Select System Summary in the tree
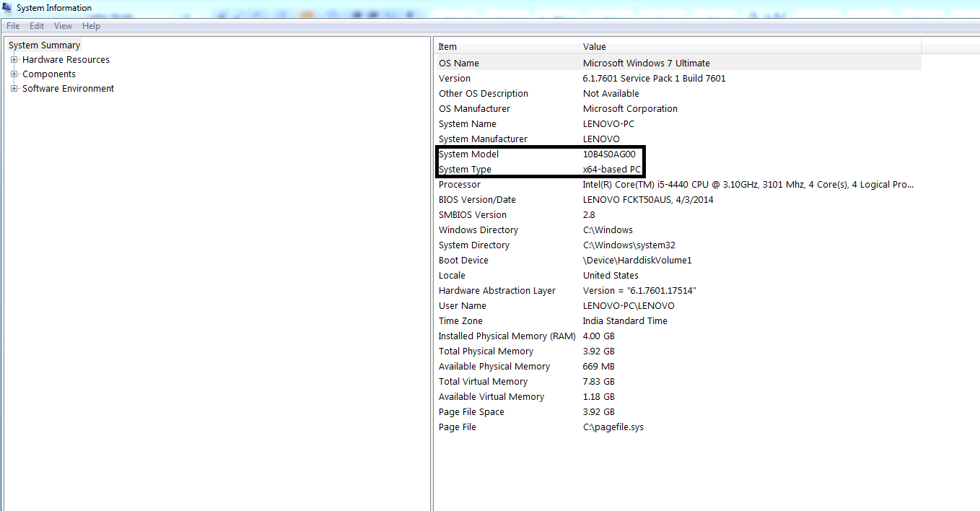 click(44, 45)
